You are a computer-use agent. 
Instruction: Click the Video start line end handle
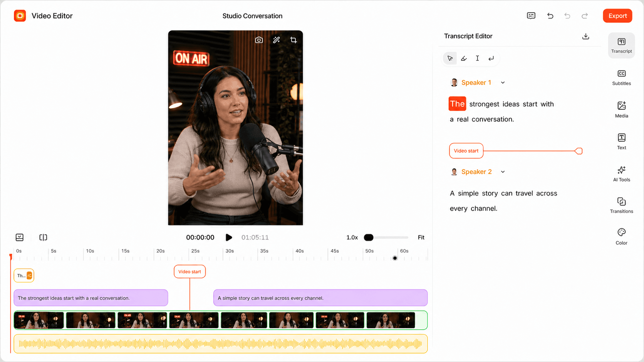tap(579, 151)
